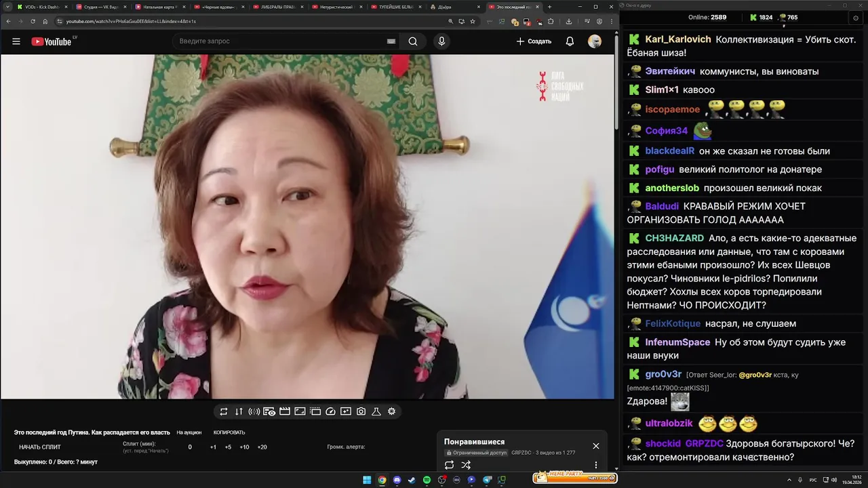Click Karl_Karlovich username in chat
This screenshot has width=868, height=488.
tap(678, 39)
